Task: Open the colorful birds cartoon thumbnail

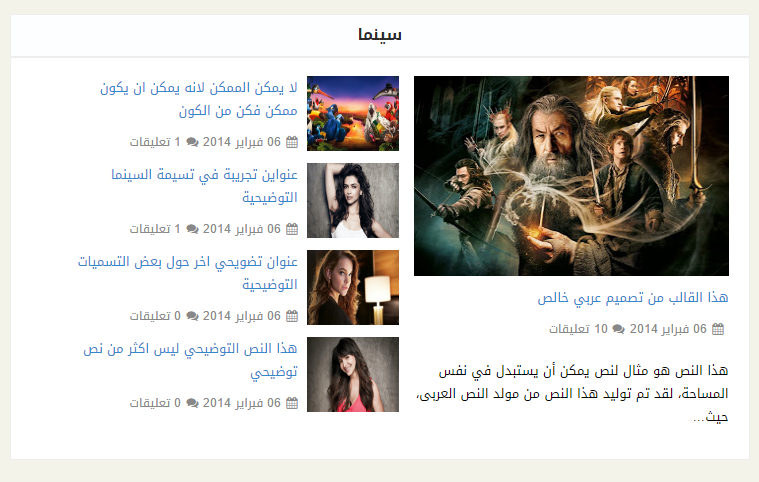Action: [353, 113]
